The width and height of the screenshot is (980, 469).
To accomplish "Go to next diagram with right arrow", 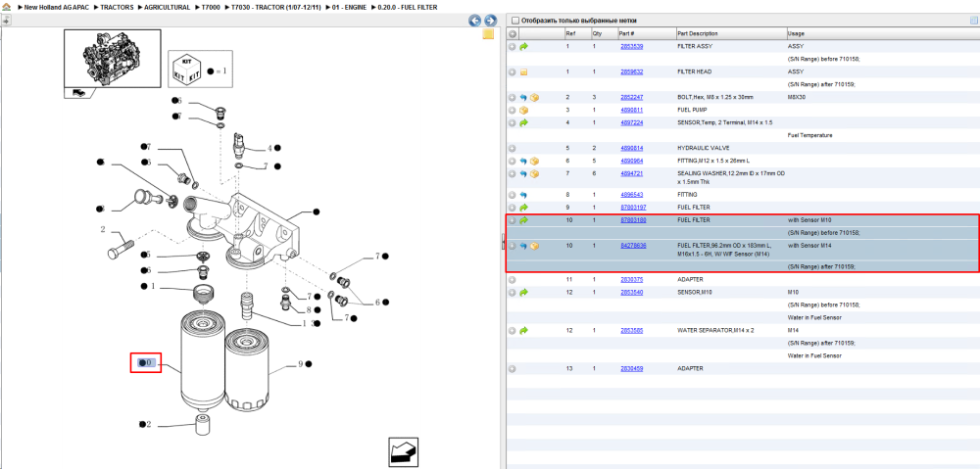I will [491, 21].
